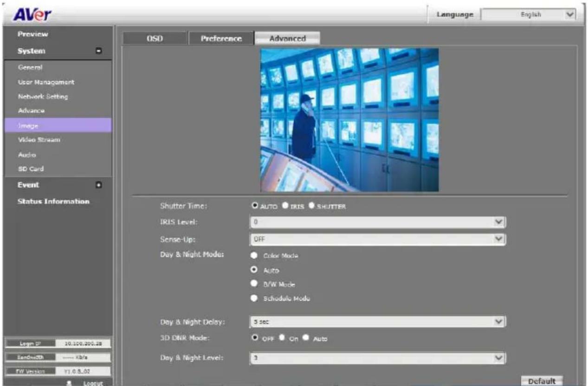Viewport: 588px width, 386px height.
Task: Turn 3D DNR Mode On
Action: (282, 339)
